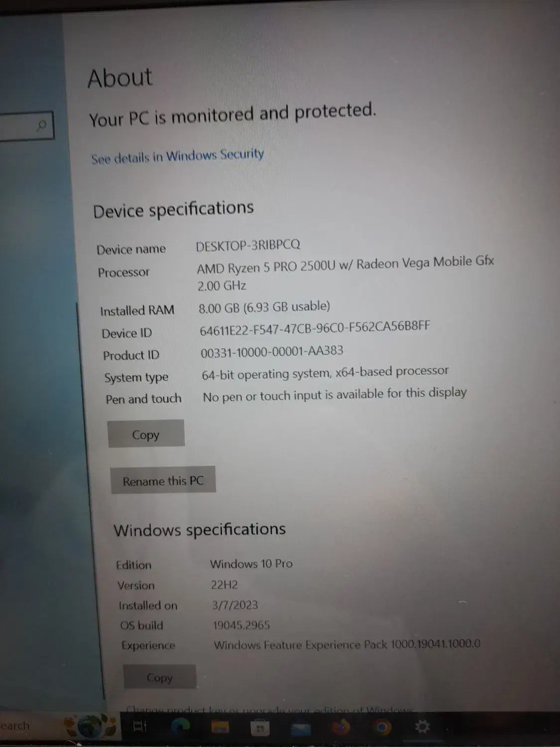Click the Device specifications heading
560x747 pixels.
(x=174, y=209)
